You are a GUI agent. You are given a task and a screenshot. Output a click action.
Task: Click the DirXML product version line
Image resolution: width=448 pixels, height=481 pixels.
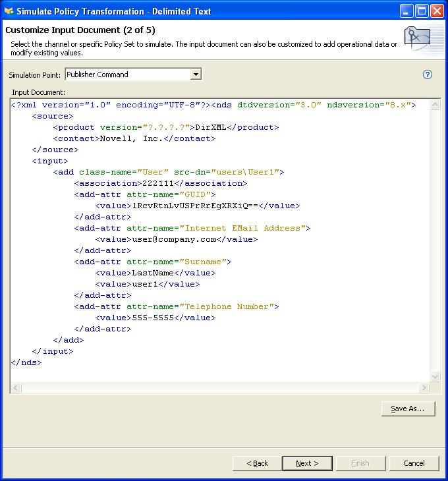point(166,127)
